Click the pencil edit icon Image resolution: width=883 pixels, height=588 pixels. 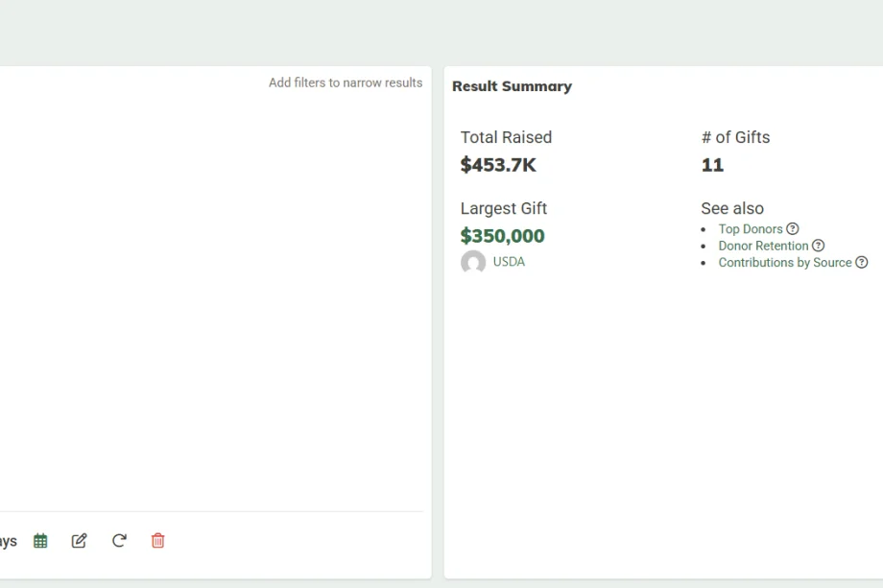coord(80,541)
